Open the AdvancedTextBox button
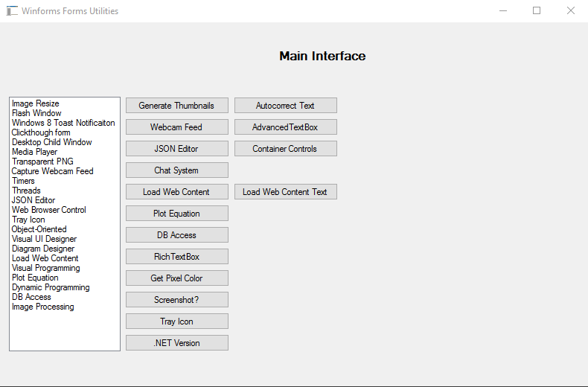The image size is (588, 387). pyautogui.click(x=286, y=127)
